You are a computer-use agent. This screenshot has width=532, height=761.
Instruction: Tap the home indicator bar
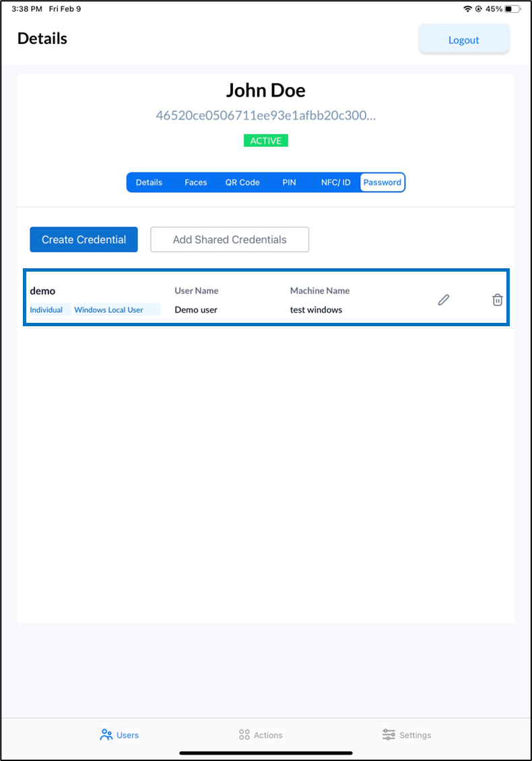point(266,753)
